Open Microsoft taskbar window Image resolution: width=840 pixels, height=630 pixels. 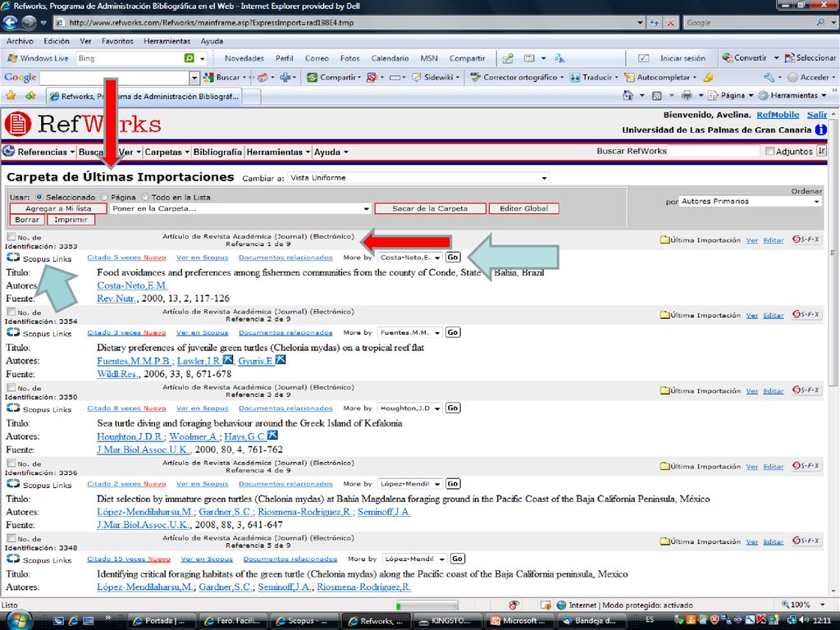(518, 621)
